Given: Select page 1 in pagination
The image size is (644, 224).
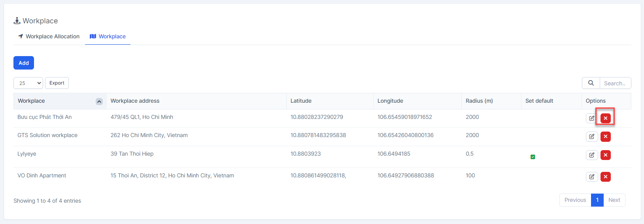Looking at the screenshot, I should point(597,200).
